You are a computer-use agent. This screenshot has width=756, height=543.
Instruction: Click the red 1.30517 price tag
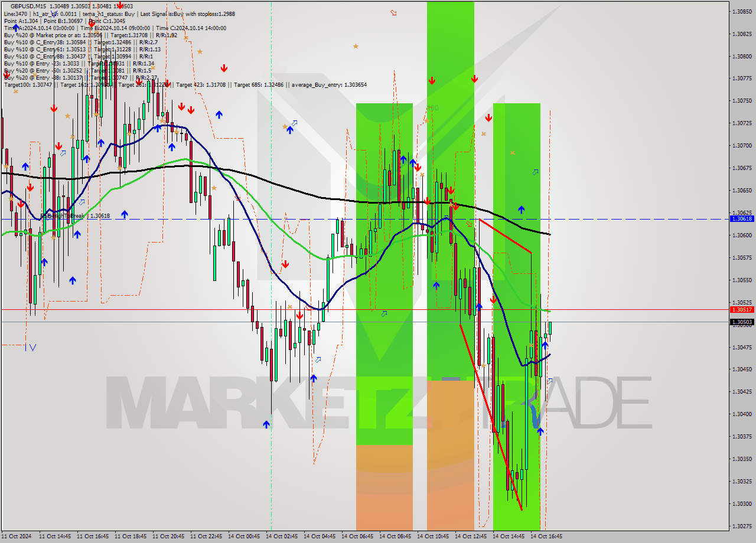(x=742, y=309)
